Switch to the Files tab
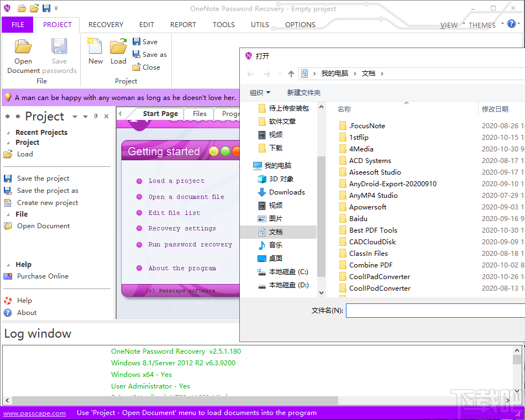The image size is (525, 420). coord(199,113)
